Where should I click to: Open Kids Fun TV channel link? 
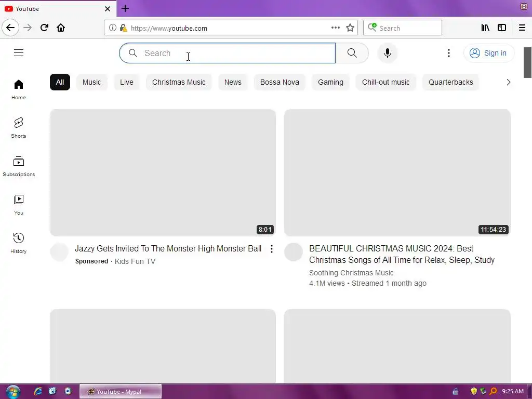(135, 261)
